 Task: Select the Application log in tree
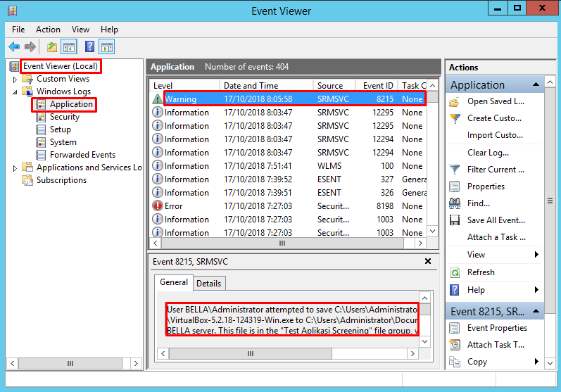point(71,104)
